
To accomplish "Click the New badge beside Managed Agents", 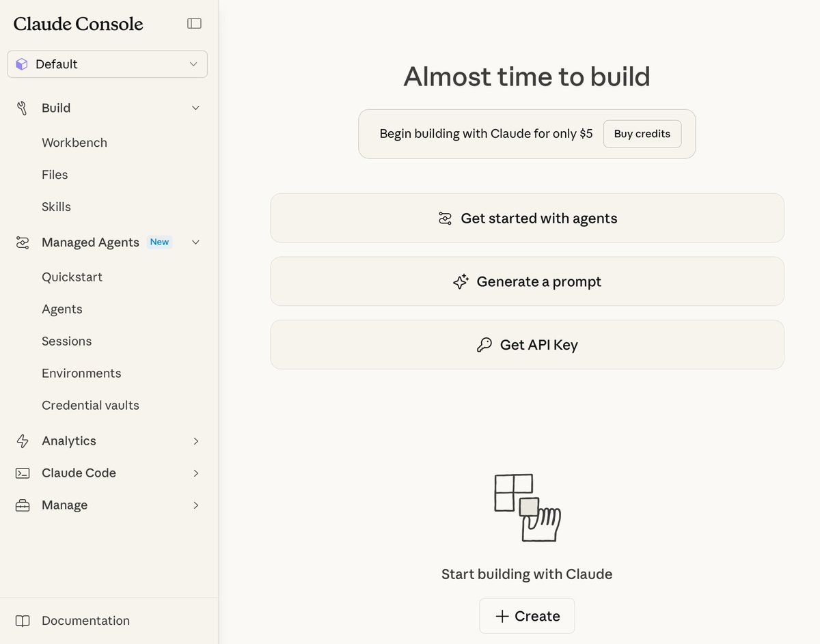I will [159, 242].
